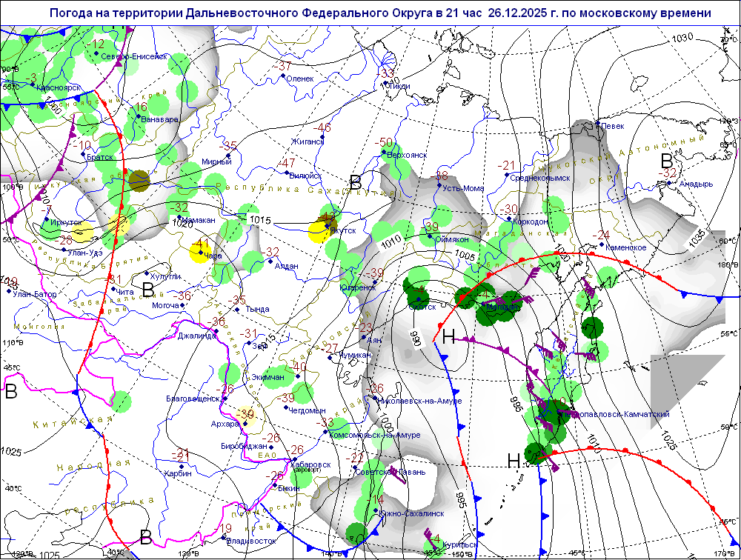
Task: Select the B symbol north of Якутск
Action: pos(356,181)
